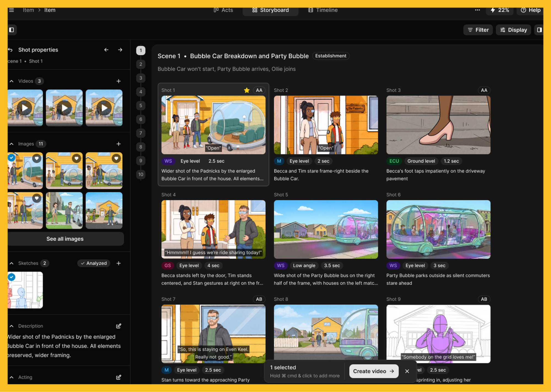Go to next shot arrow
The width and height of the screenshot is (551, 392).
(120, 50)
